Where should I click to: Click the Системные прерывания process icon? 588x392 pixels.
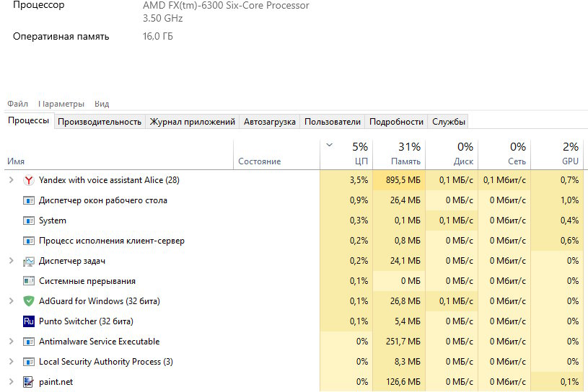29,281
